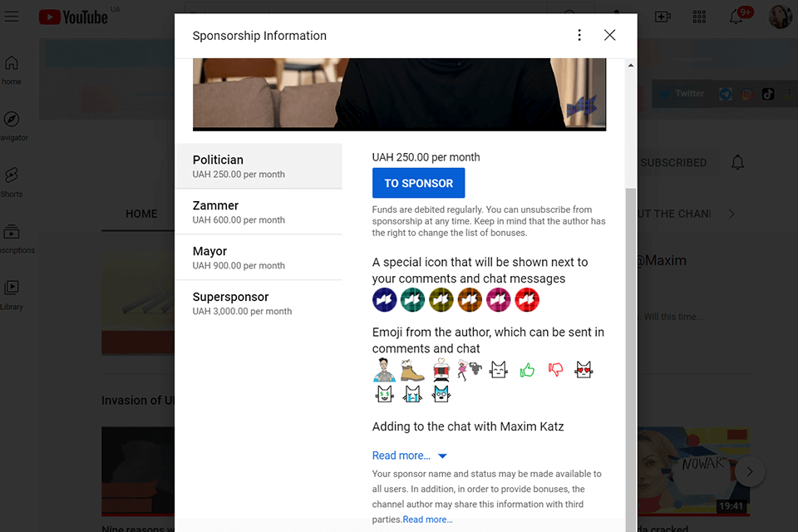
Task: Select the Politician sponsorship tier
Action: pos(259,166)
